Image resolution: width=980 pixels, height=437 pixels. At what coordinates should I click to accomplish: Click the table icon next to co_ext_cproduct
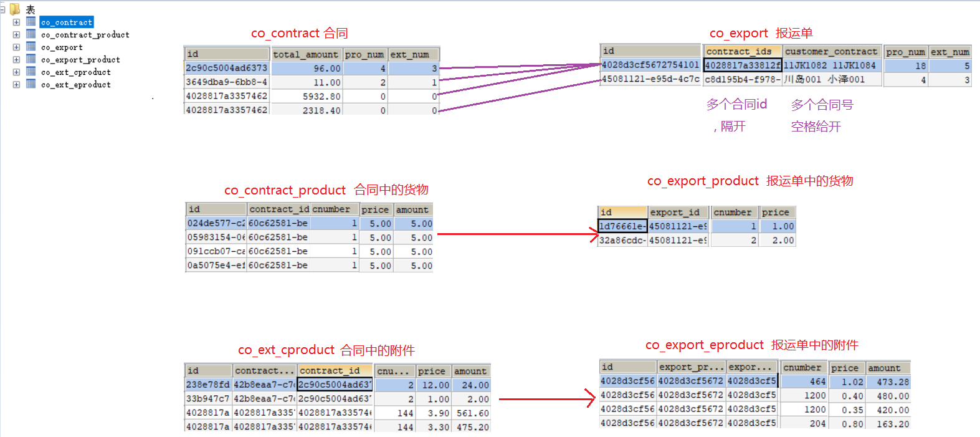(x=31, y=72)
